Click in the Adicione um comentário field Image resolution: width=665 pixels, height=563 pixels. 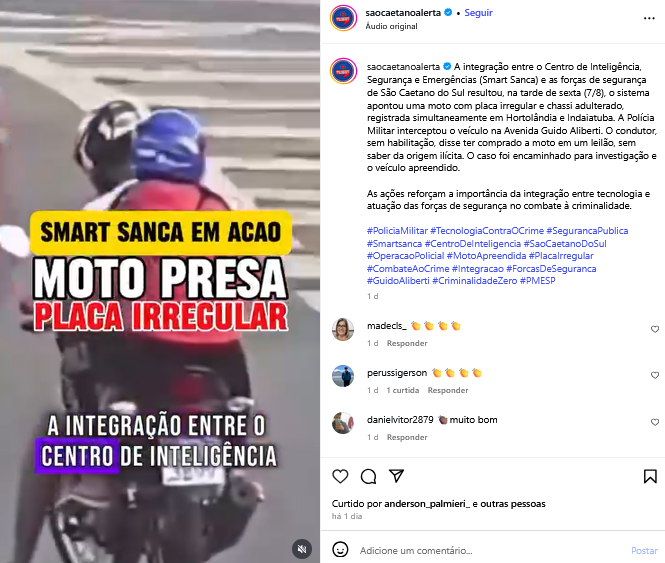[x=491, y=550]
